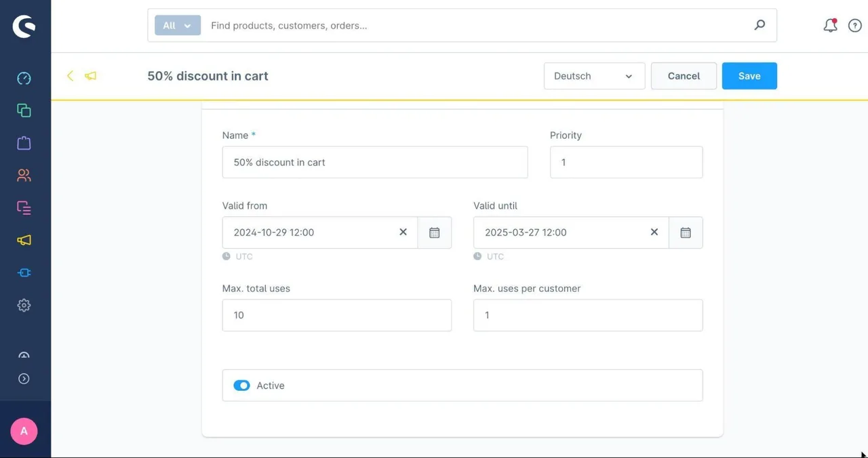This screenshot has width=868, height=458.
Task: Click the Max. total uses field
Action: tap(337, 315)
